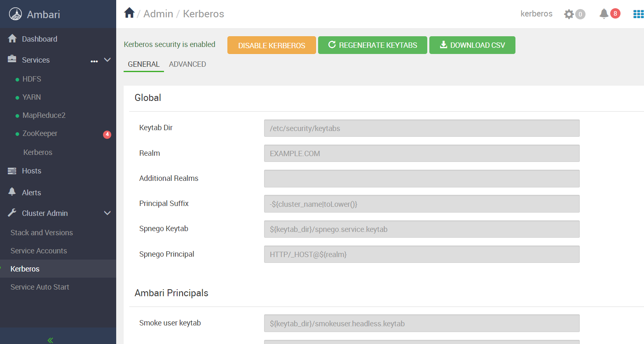
Task: Click the red alerts count badge
Action: (615, 13)
